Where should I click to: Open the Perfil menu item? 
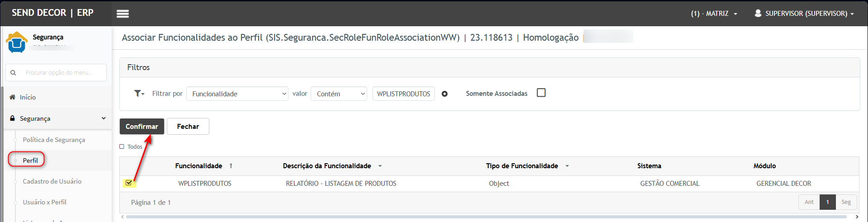coord(30,161)
